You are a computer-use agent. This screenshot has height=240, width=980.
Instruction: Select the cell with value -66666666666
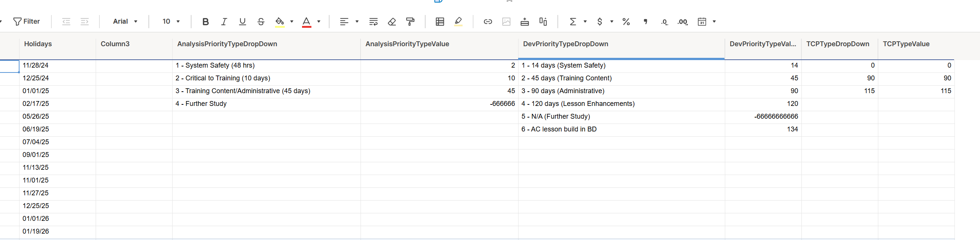(x=763, y=116)
